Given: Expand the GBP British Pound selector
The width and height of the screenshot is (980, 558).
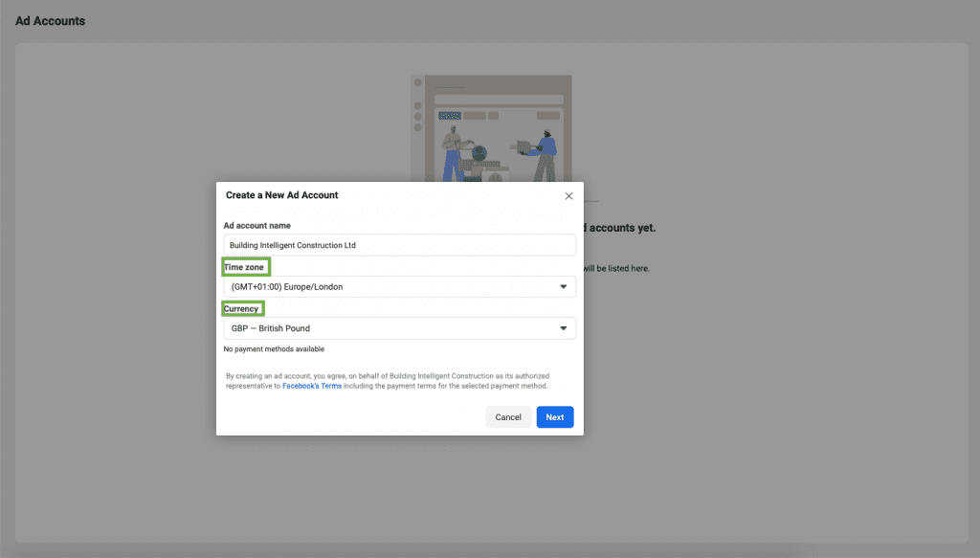Looking at the screenshot, I should (399, 328).
